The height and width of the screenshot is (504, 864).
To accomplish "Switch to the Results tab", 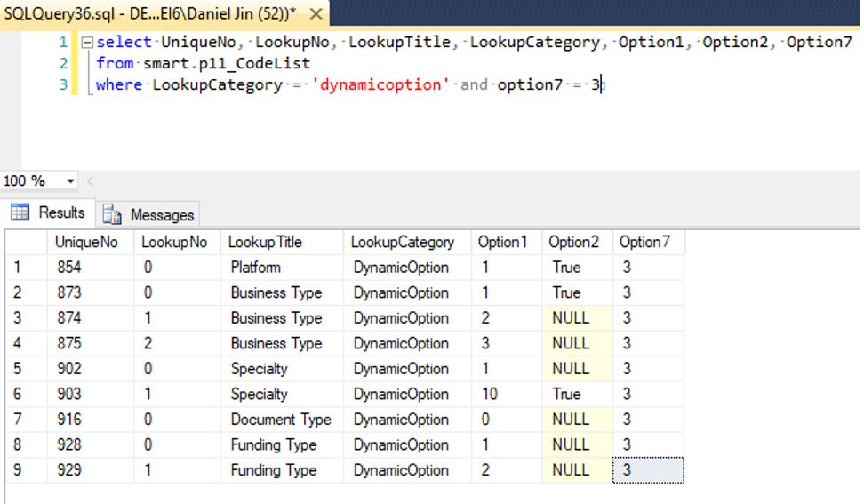I will tap(48, 212).
